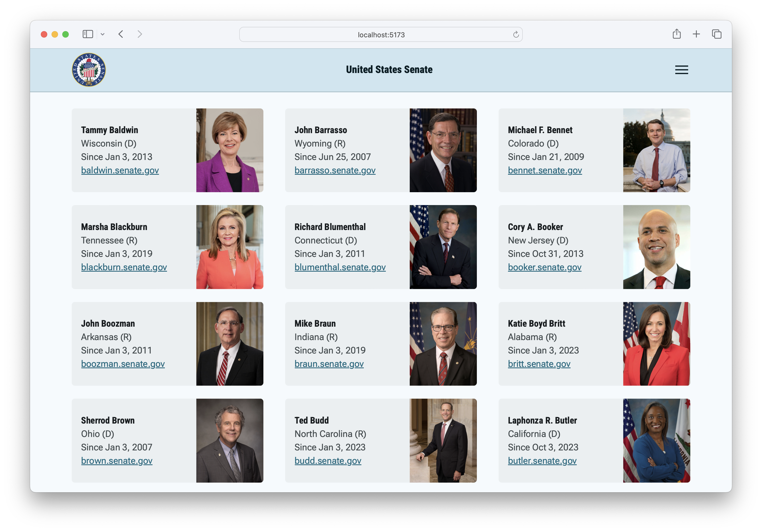
Task: Click the United States Senate seal logo
Action: coord(89,70)
